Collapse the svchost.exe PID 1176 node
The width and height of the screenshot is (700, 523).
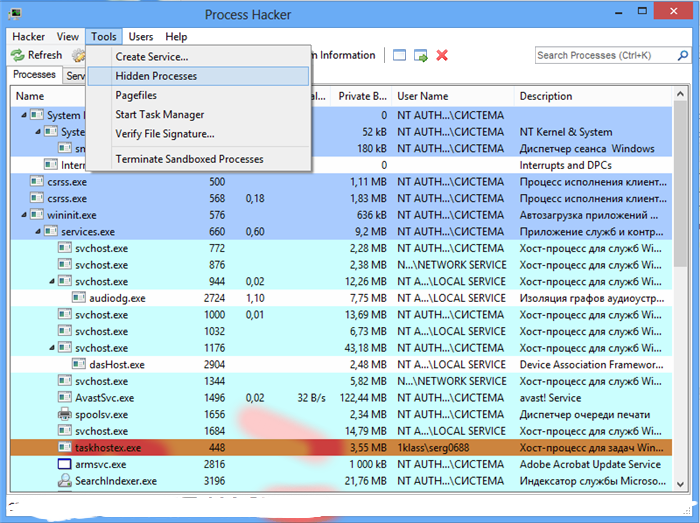52,348
